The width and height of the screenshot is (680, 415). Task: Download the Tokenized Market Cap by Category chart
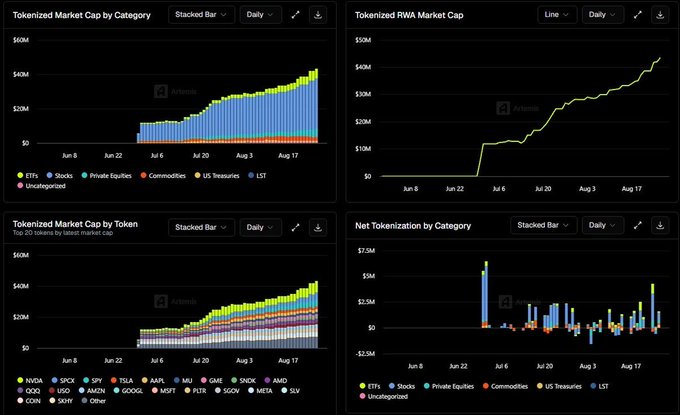click(318, 15)
